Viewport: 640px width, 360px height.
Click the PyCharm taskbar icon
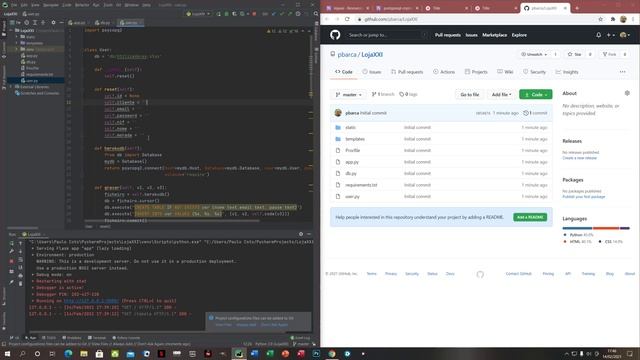pyautogui.click(x=239, y=354)
